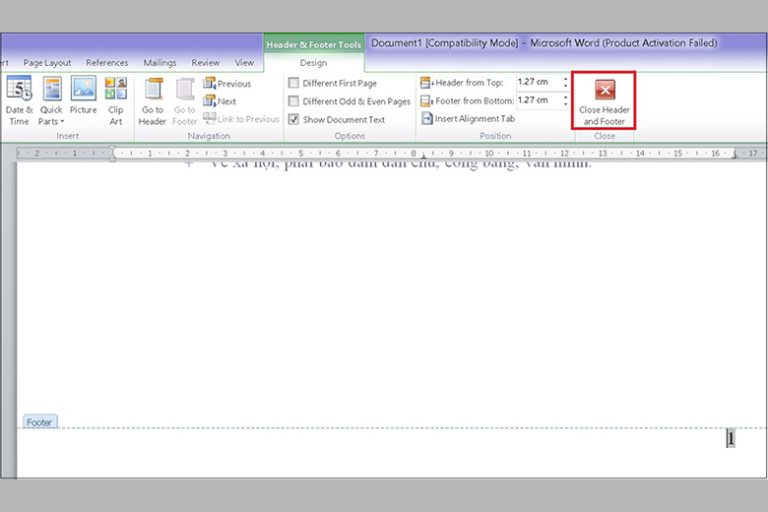768x512 pixels.
Task: Click the Clip Art icon
Action: (116, 100)
